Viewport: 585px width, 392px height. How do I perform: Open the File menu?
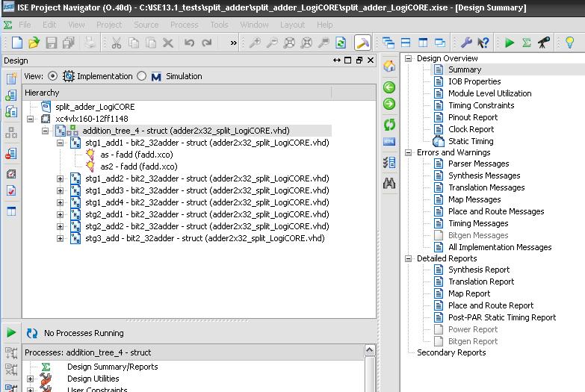[x=25, y=25]
